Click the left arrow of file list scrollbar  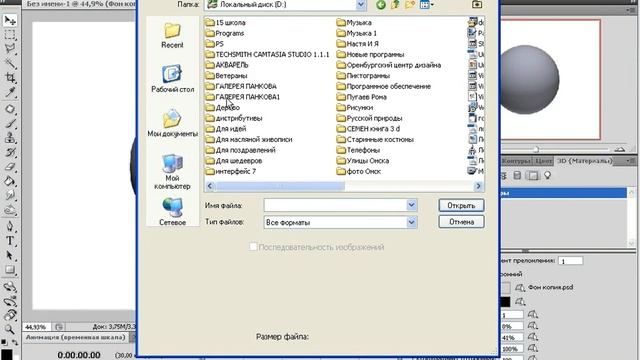[x=210, y=186]
